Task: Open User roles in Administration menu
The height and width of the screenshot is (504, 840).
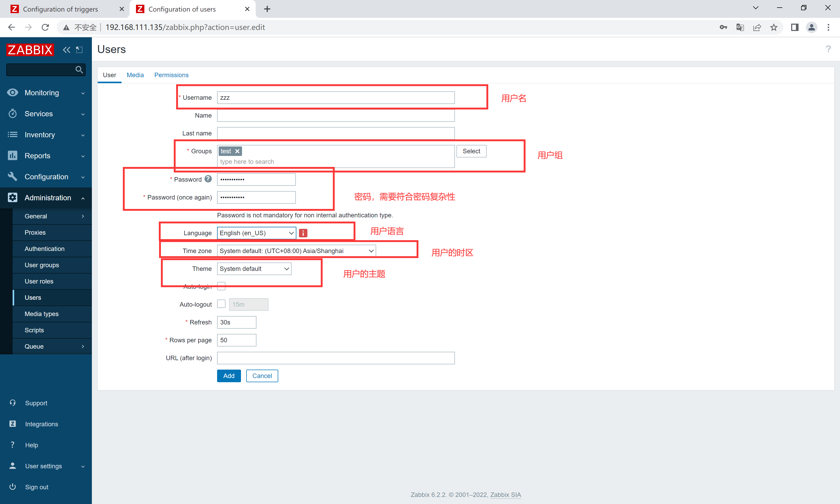Action: click(52, 282)
